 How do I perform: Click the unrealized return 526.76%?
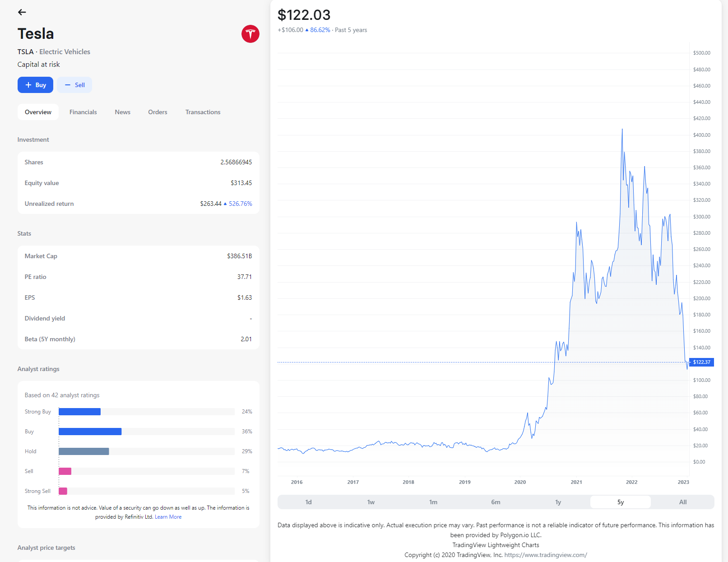point(240,204)
